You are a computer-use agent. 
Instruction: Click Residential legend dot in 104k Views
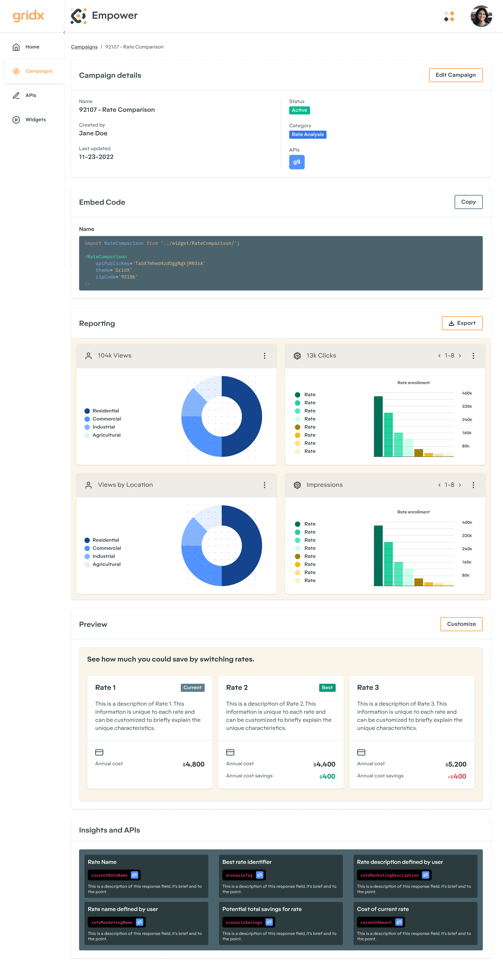87,411
